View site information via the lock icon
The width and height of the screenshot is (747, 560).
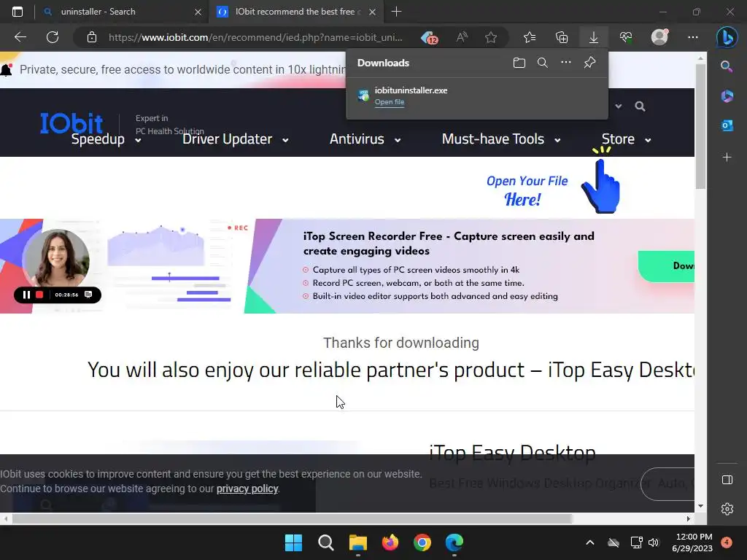click(92, 37)
